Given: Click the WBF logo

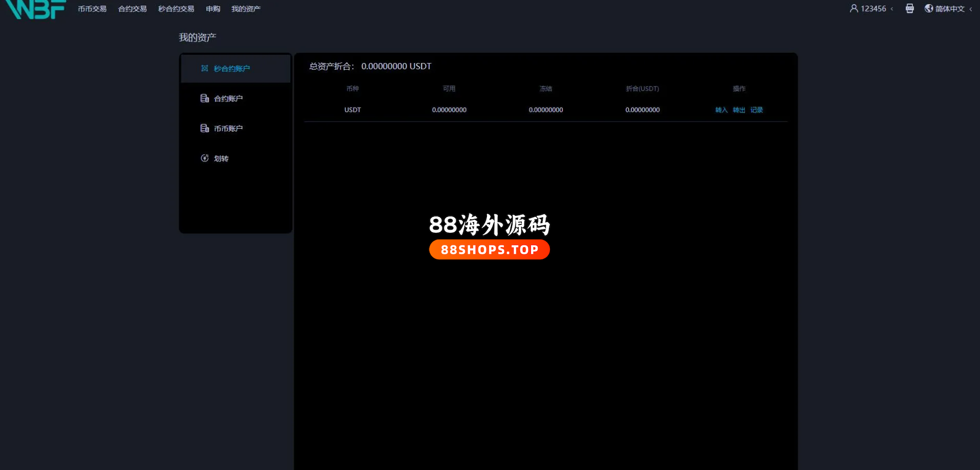Looking at the screenshot, I should coord(35,9).
